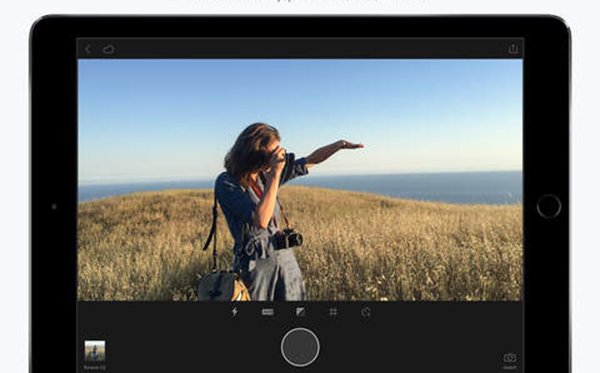Tap the share icon at top right
The height and width of the screenshot is (373, 600).
coord(513,49)
